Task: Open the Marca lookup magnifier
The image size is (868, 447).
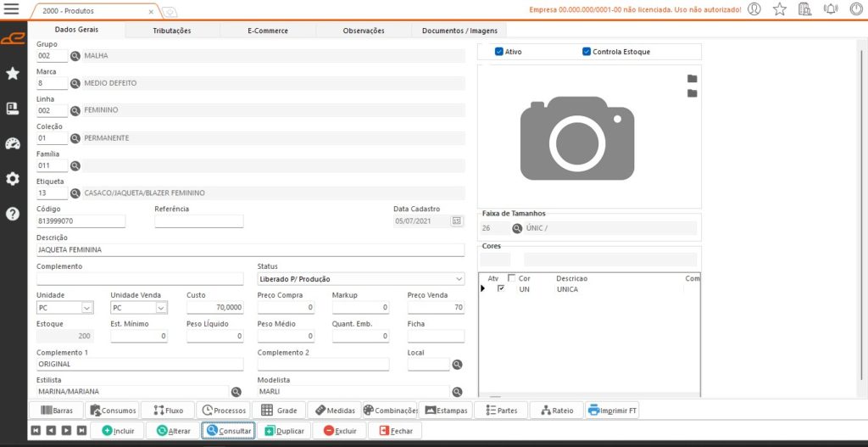Action: pyautogui.click(x=75, y=83)
